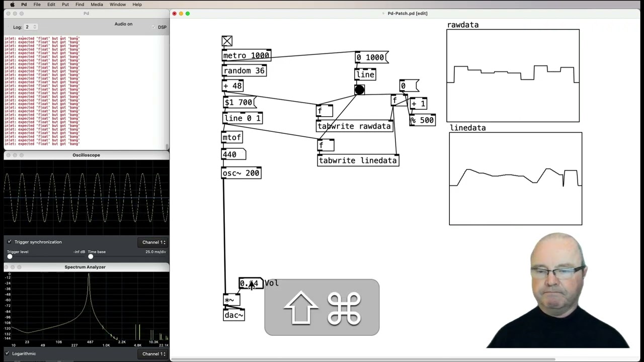Image resolution: width=644 pixels, height=362 pixels.
Task: Select the line 0 1 object
Action: pyautogui.click(x=243, y=118)
